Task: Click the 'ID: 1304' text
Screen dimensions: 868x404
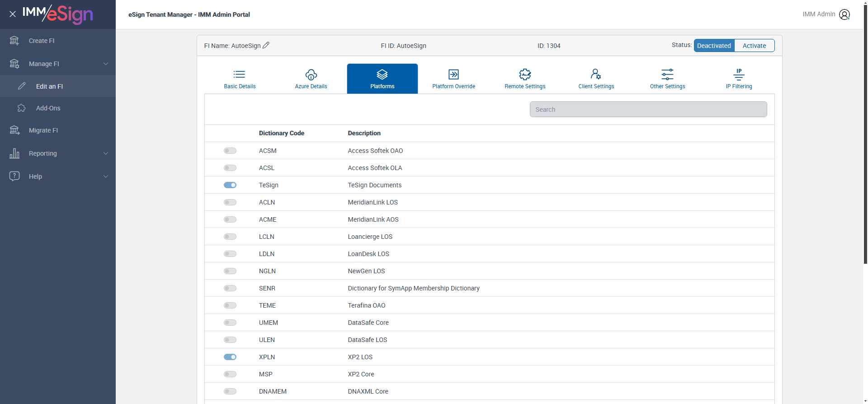Action: pos(549,46)
